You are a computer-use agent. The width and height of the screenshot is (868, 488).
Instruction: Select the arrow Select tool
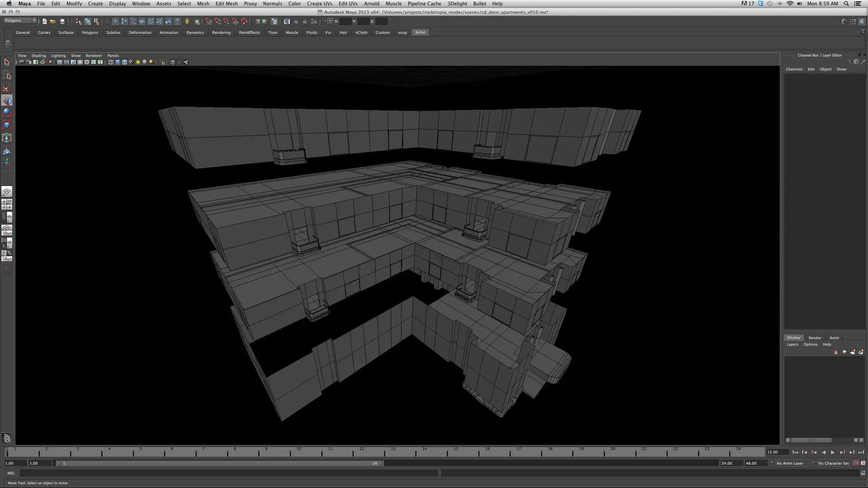(x=7, y=62)
